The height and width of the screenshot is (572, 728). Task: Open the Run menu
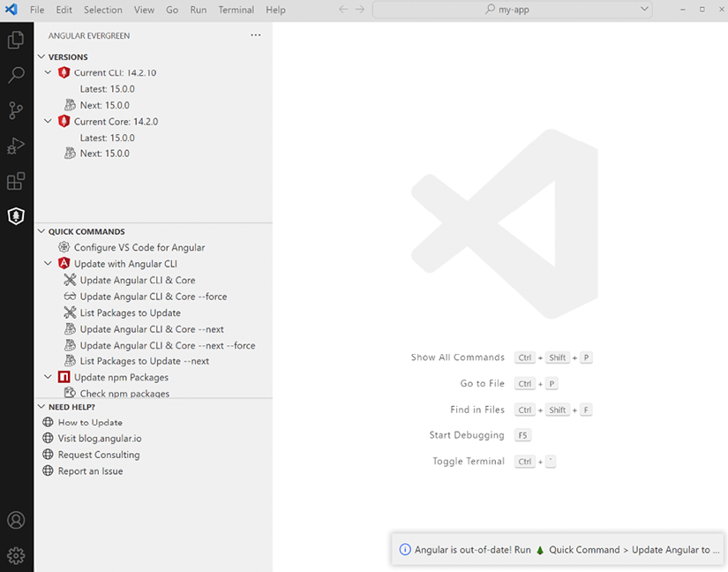(x=199, y=10)
